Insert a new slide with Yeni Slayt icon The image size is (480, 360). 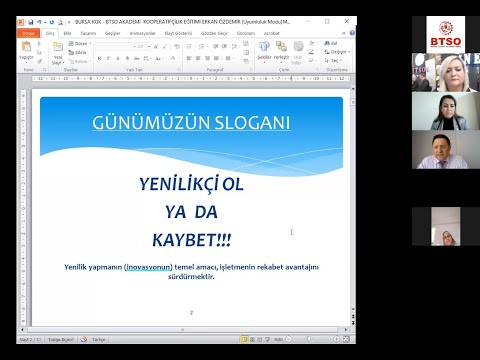58,47
